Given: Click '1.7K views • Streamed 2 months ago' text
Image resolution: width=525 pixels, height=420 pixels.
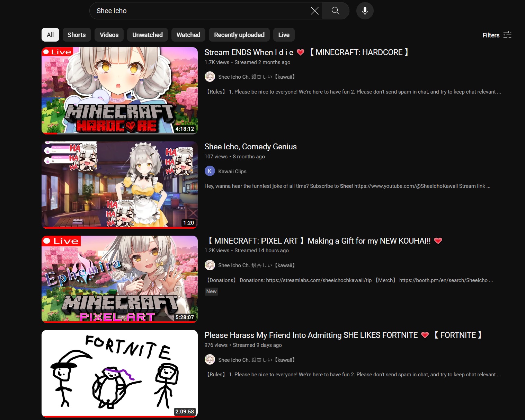Looking at the screenshot, I should click(x=247, y=62).
